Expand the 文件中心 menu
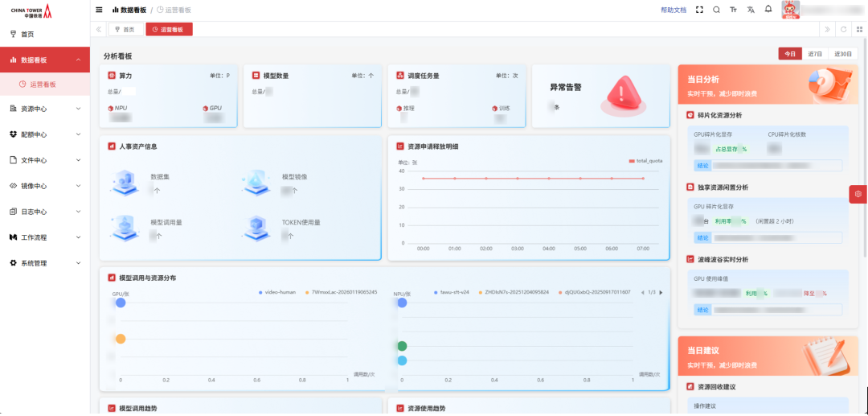Image resolution: width=868 pixels, height=416 pixels. click(x=45, y=160)
